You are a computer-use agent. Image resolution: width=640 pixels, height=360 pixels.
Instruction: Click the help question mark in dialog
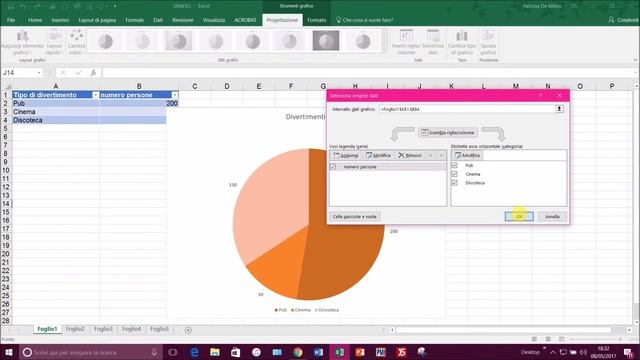(540, 96)
